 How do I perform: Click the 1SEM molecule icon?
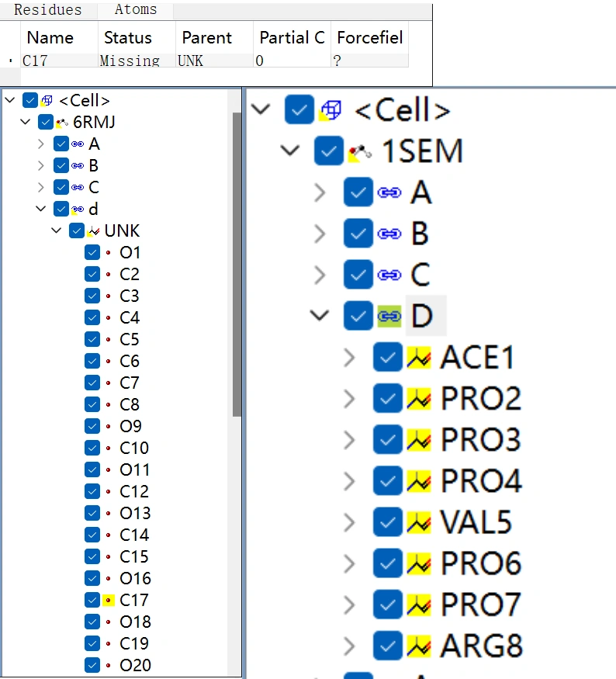tap(358, 151)
